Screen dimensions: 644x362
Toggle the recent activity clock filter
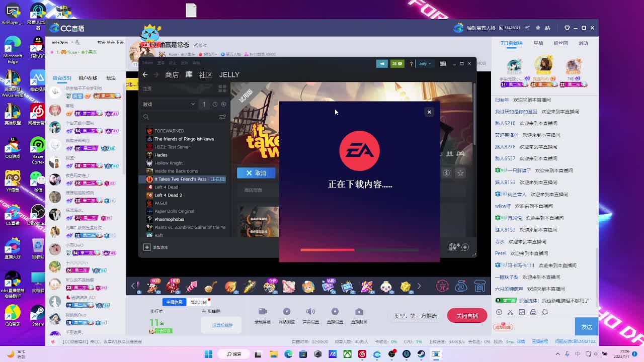[x=215, y=104]
